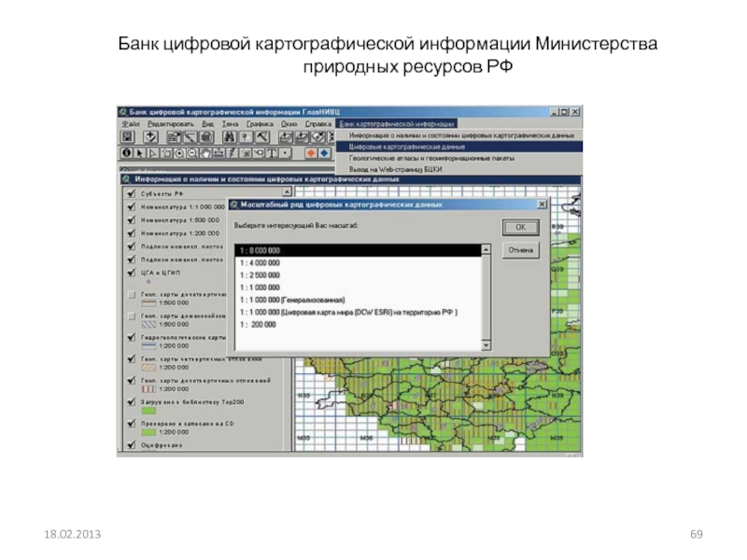Screen dimensions: 747x560
Task: Click the red diamond toolbar icon
Action: [x=309, y=153]
